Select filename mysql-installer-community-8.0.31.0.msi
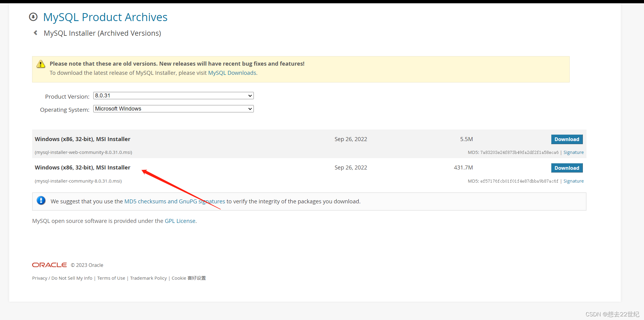The height and width of the screenshot is (320, 644). 79,181
